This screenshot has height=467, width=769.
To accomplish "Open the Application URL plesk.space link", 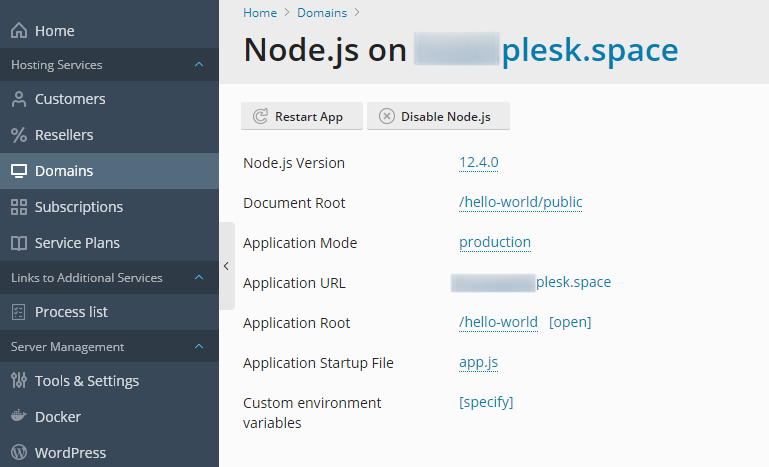I will pos(573,282).
